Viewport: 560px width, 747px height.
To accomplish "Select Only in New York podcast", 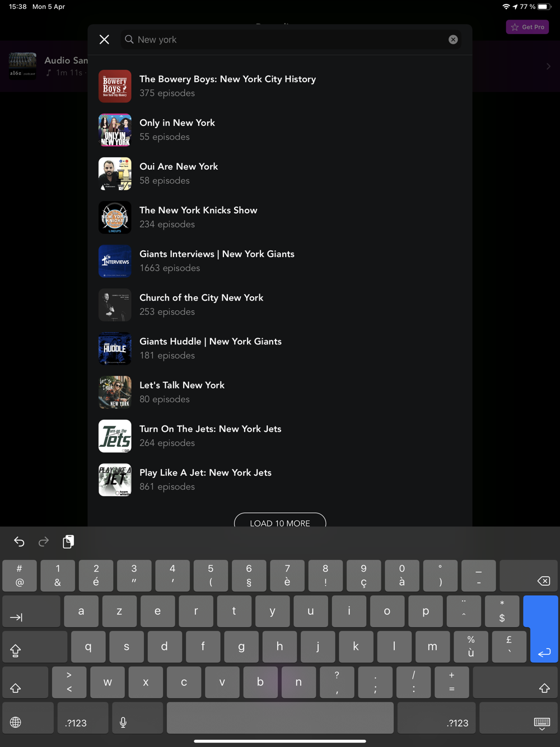I will 280,130.
